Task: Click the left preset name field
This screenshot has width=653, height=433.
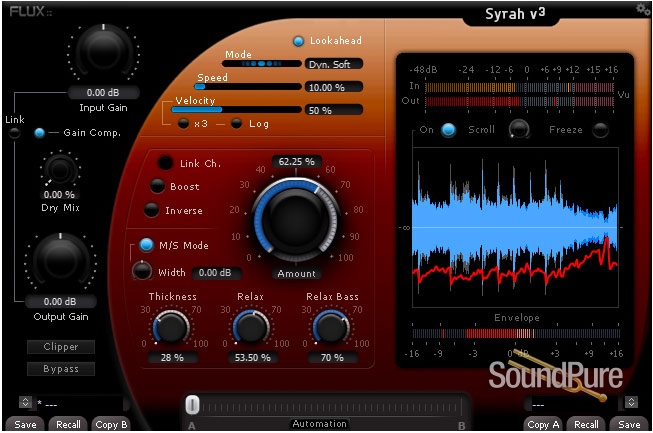Action: coord(80,403)
